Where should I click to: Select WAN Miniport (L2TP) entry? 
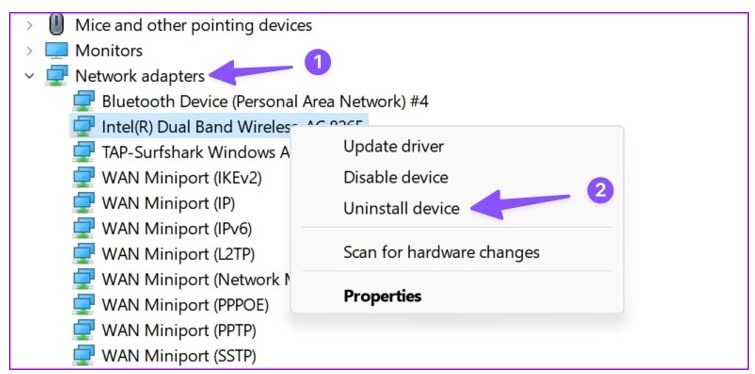[x=178, y=254]
